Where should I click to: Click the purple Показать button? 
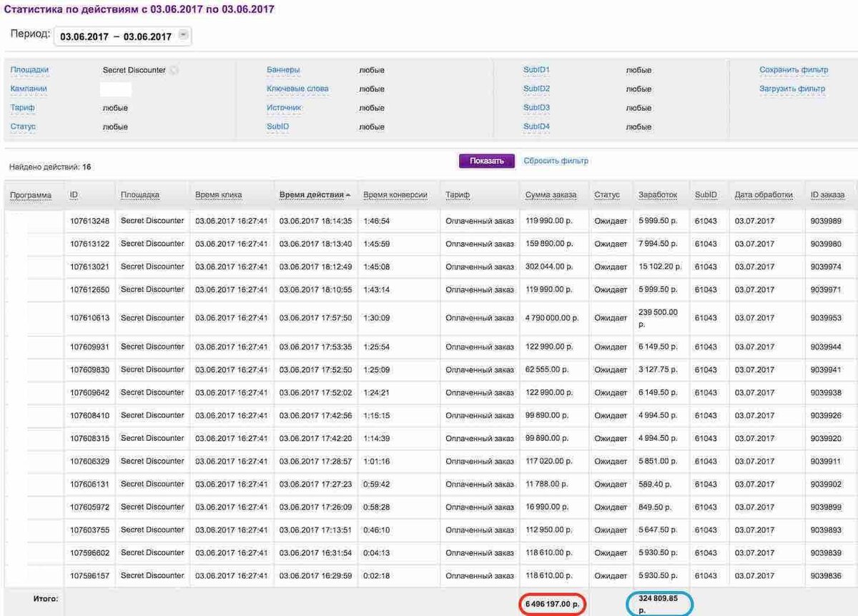[486, 162]
